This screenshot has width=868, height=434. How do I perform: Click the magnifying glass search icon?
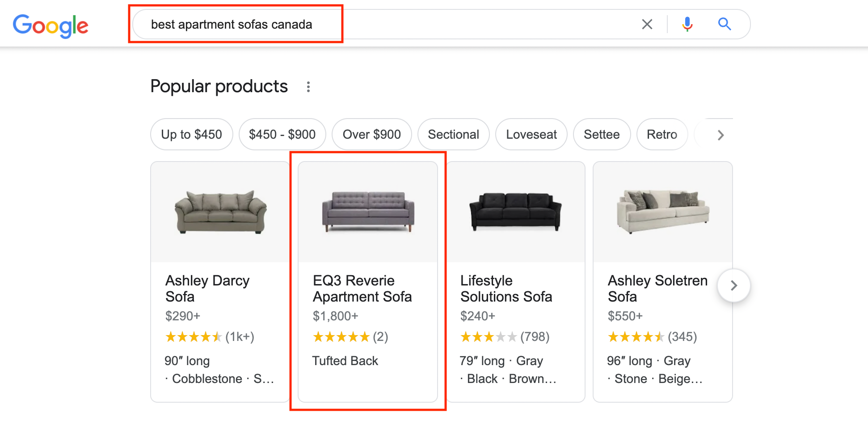[725, 24]
